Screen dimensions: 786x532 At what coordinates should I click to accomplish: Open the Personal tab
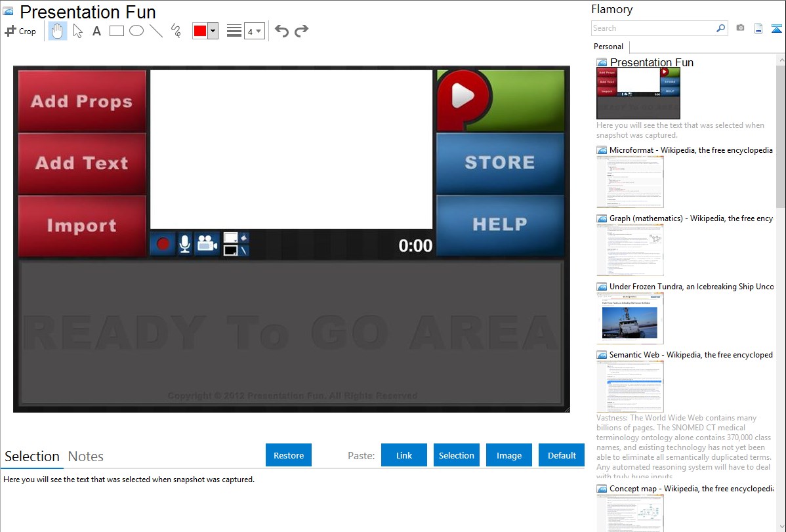click(609, 47)
